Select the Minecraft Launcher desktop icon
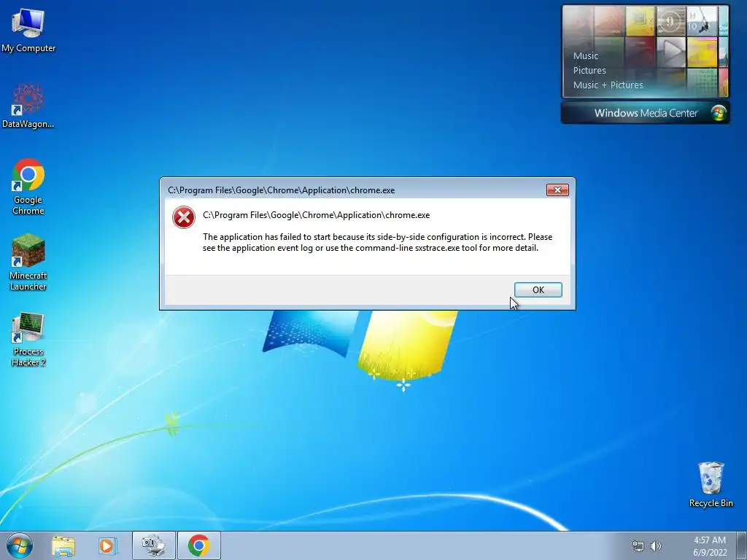This screenshot has width=747, height=560. click(28, 262)
